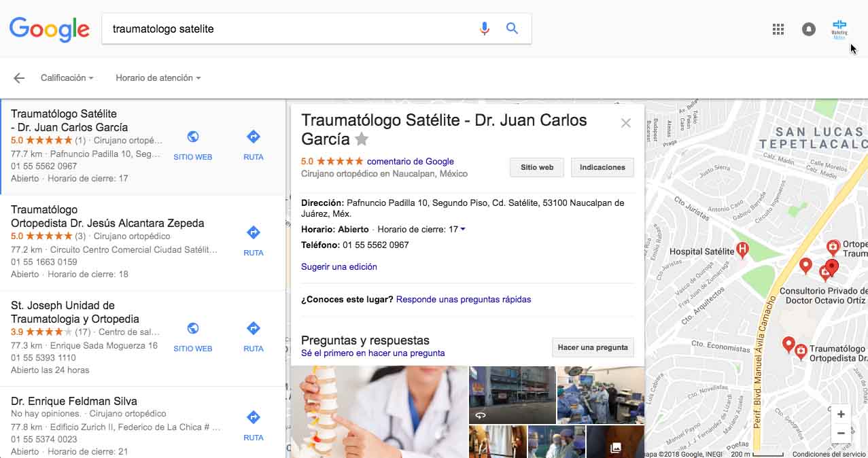Zoom out on the map

click(x=841, y=433)
